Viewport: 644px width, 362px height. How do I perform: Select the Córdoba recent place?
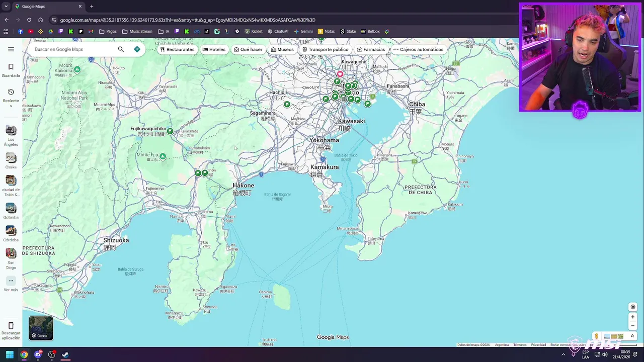tap(11, 234)
